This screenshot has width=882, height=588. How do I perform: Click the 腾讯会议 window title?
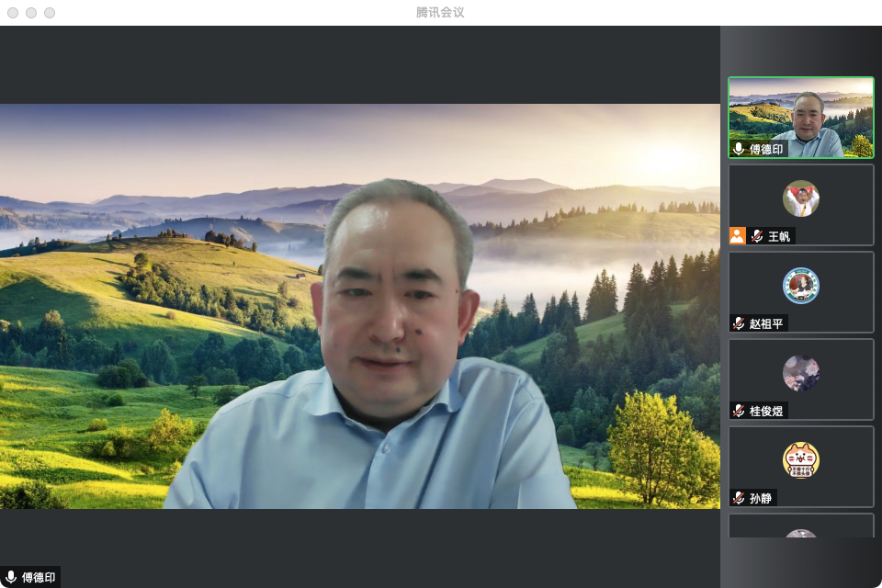click(x=440, y=12)
